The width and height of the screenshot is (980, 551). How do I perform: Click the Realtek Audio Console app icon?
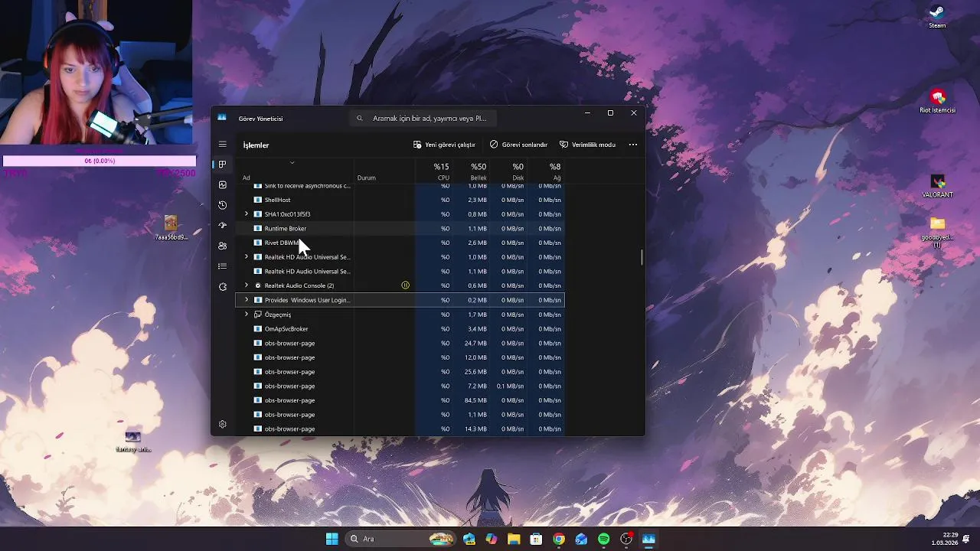click(x=258, y=285)
